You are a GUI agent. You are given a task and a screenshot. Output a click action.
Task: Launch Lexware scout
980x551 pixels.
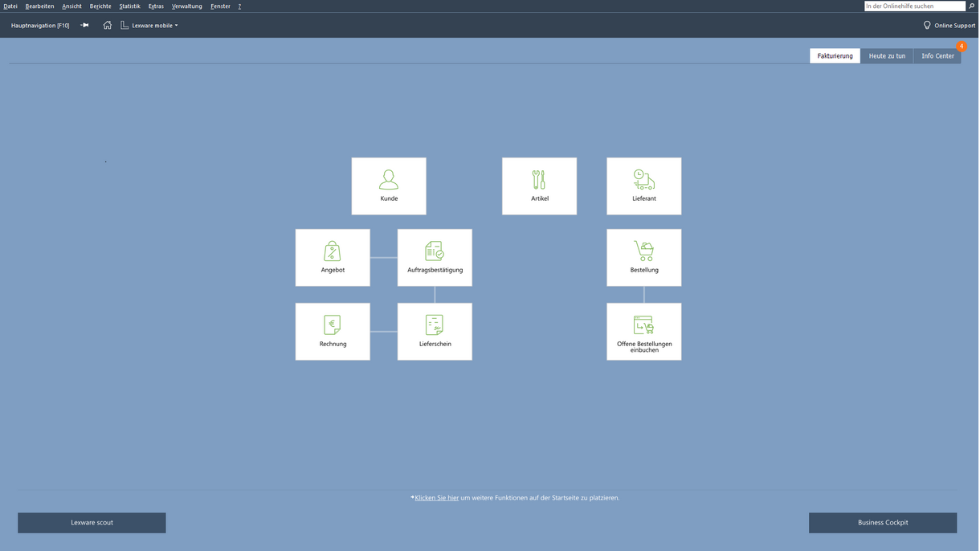[x=92, y=523]
